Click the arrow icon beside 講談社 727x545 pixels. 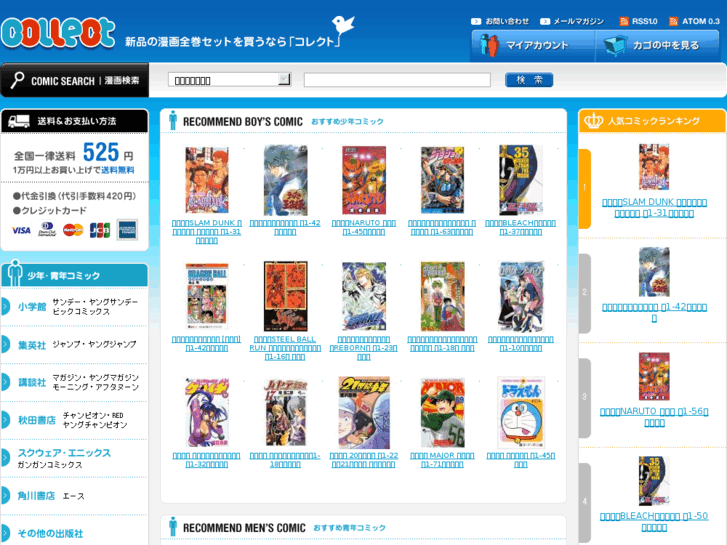5,382
